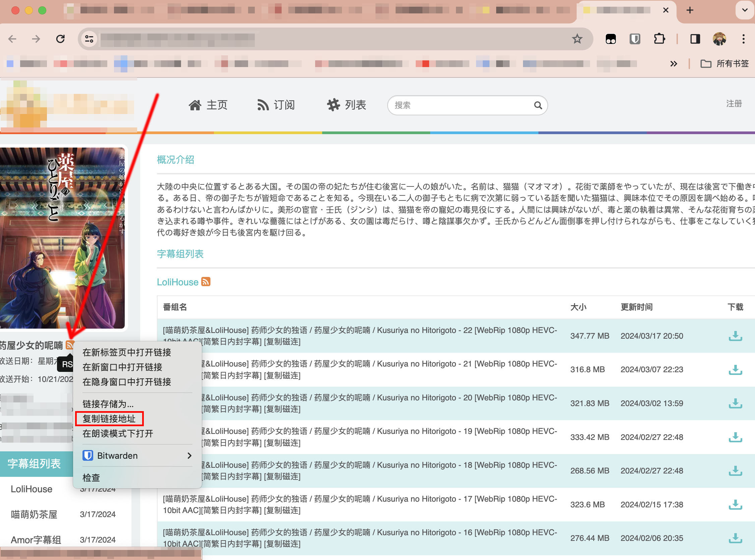Viewport: 755px width, 560px height.
Task: Reload the page with the refresh icon
Action: point(60,39)
